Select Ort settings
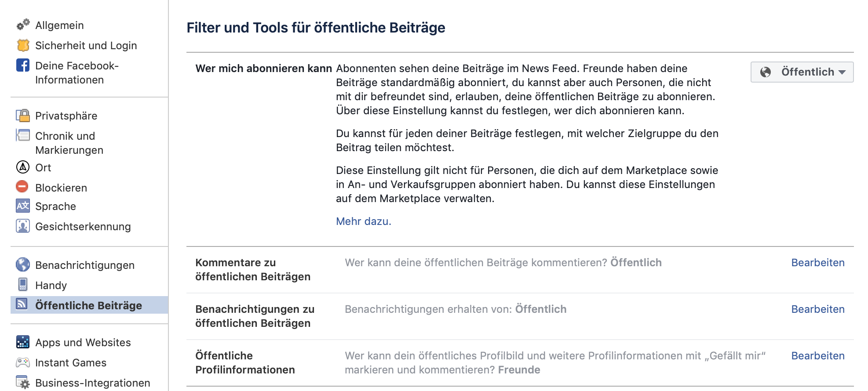This screenshot has width=868, height=391. point(43,168)
